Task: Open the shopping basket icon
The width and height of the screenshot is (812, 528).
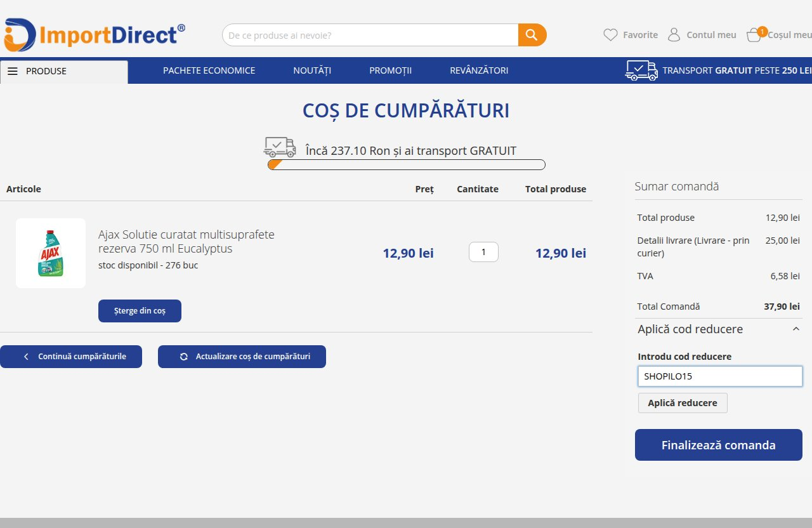Action: 754,36
